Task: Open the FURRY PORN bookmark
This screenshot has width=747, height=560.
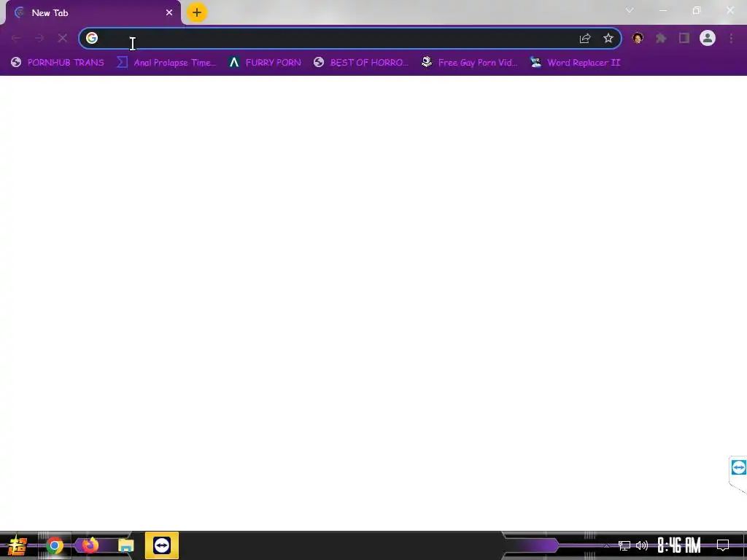Action: (x=265, y=63)
